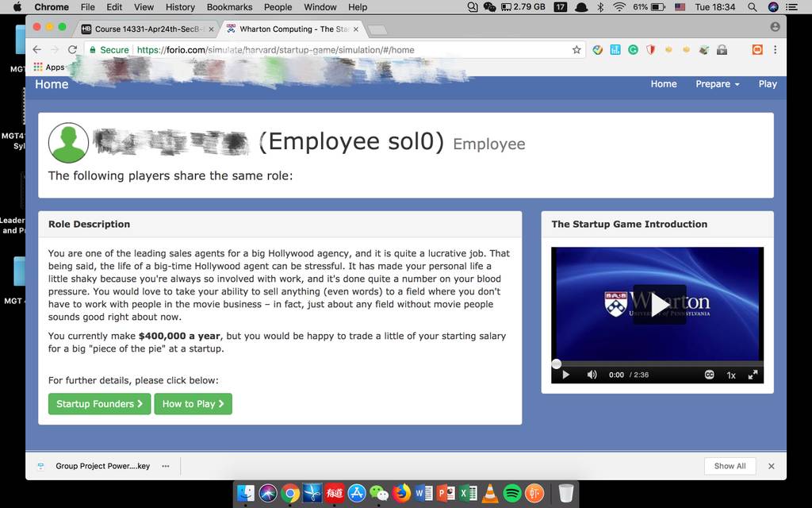
Task: Close the Wharton Computing tab
Action: tap(356, 29)
